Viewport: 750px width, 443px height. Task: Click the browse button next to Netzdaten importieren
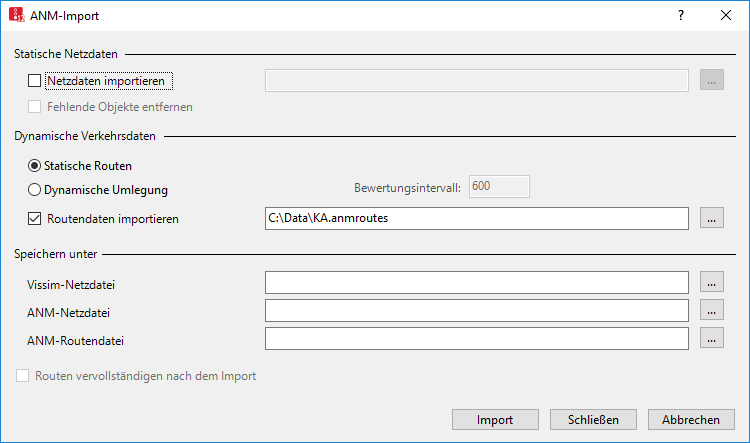[x=711, y=81]
